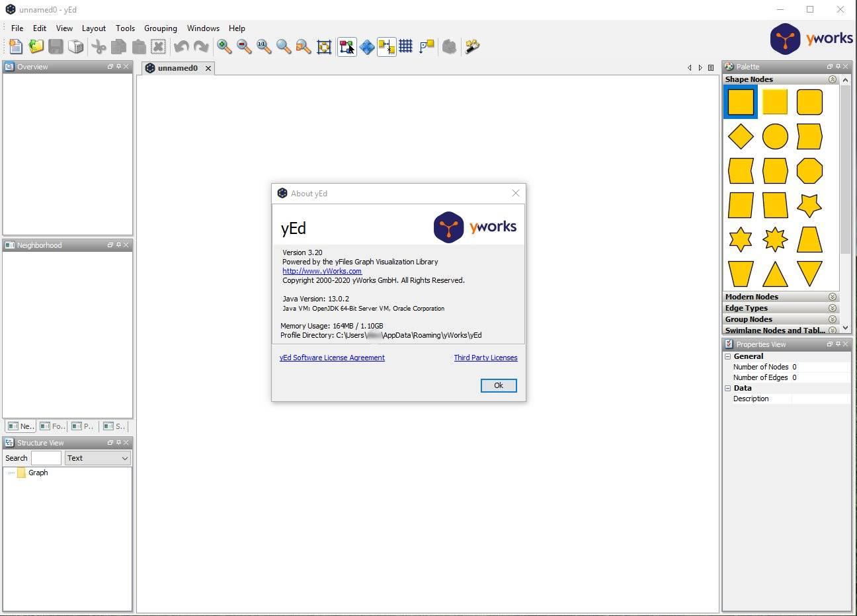Click the Cut scissors icon

coord(99,46)
